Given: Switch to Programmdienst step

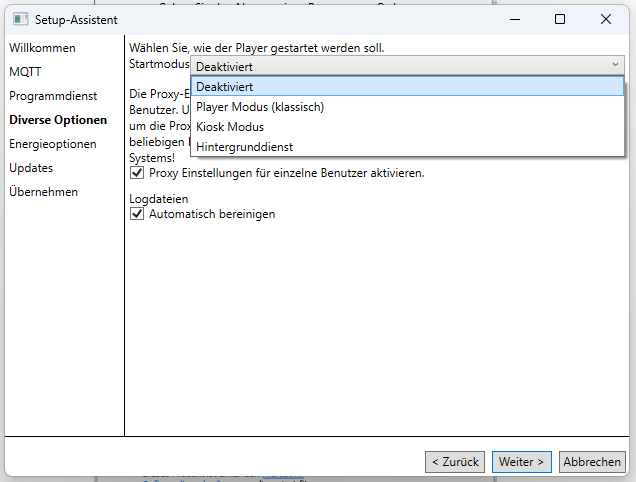Looking at the screenshot, I should [53, 96].
